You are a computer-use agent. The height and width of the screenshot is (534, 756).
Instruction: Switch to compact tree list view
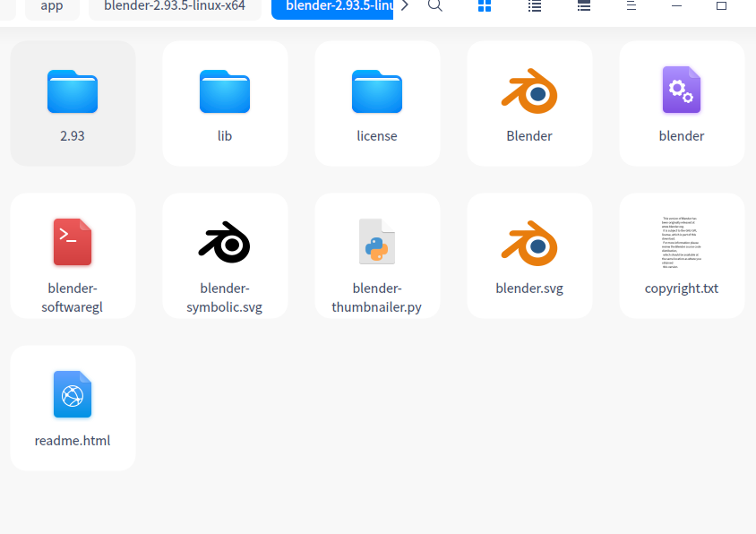(584, 5)
